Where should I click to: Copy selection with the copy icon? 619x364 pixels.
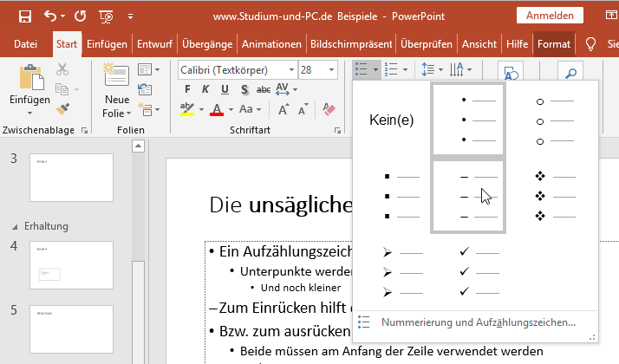62,89
